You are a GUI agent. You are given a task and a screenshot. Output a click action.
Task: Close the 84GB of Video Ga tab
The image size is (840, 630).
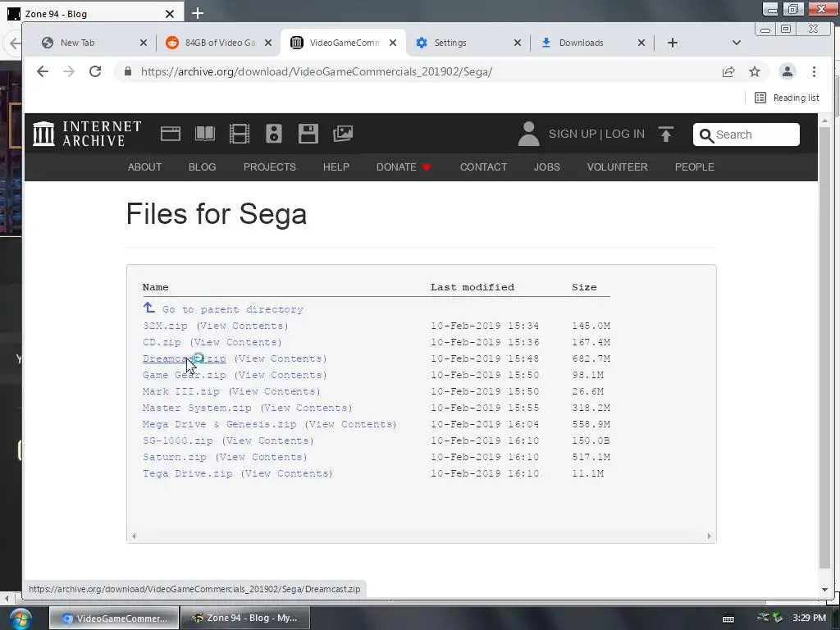point(268,43)
